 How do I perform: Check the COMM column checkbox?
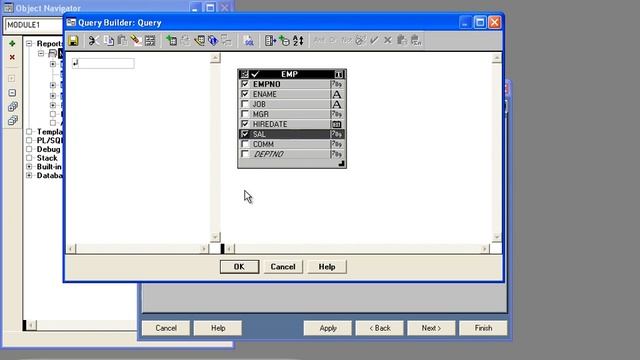[x=245, y=144]
